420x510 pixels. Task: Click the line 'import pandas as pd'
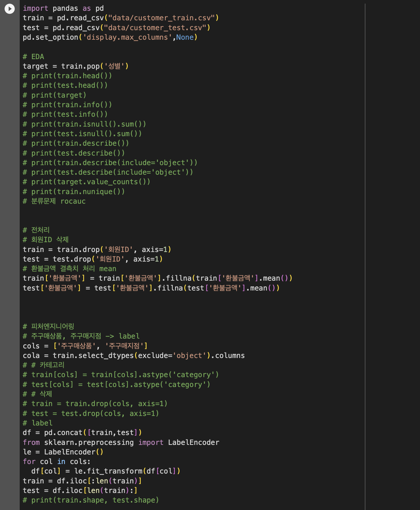click(63, 8)
